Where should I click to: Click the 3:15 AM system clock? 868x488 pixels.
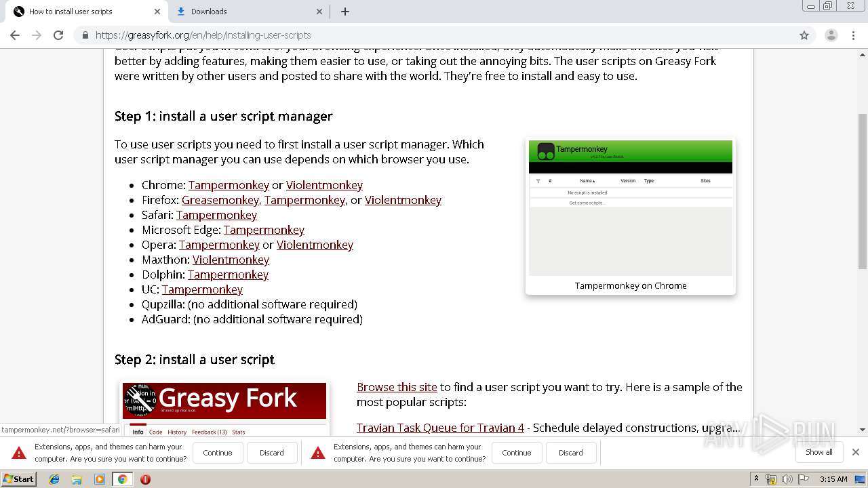tap(833, 479)
